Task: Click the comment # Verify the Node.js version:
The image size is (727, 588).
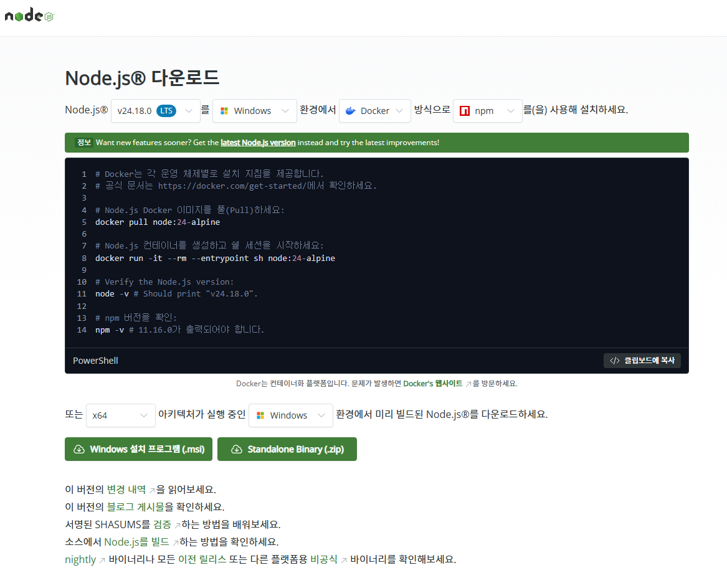Action: click(164, 282)
